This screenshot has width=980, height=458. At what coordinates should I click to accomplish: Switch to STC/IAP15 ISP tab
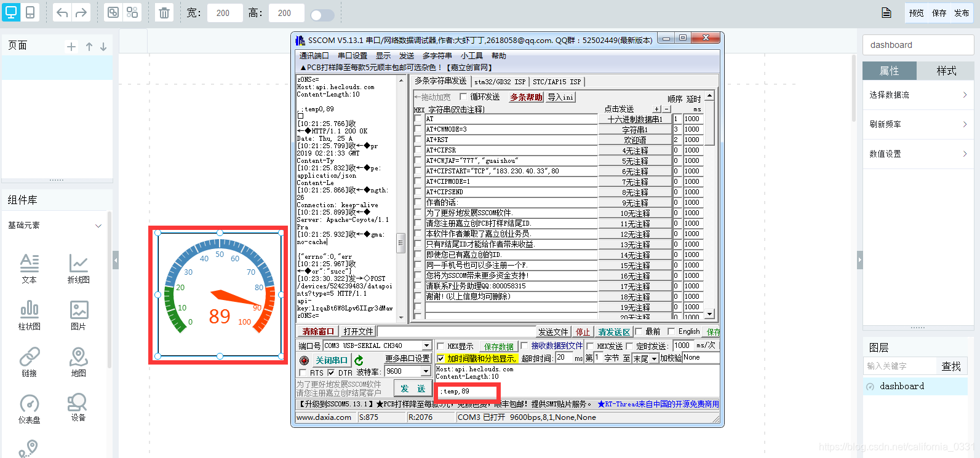tap(556, 82)
